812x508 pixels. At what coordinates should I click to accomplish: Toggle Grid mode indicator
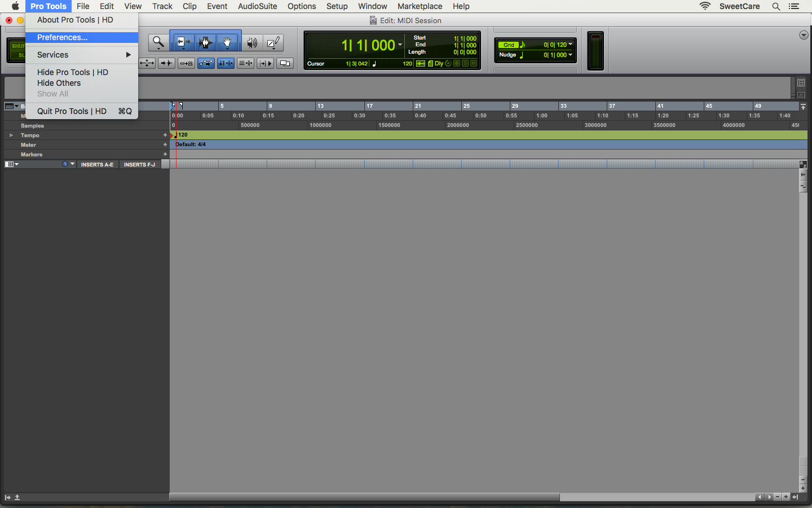pos(509,45)
